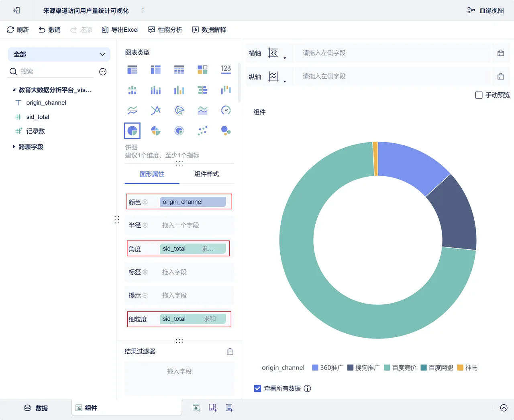Enable the 手动预览 checkbox
The height and width of the screenshot is (420, 514).
click(x=479, y=95)
